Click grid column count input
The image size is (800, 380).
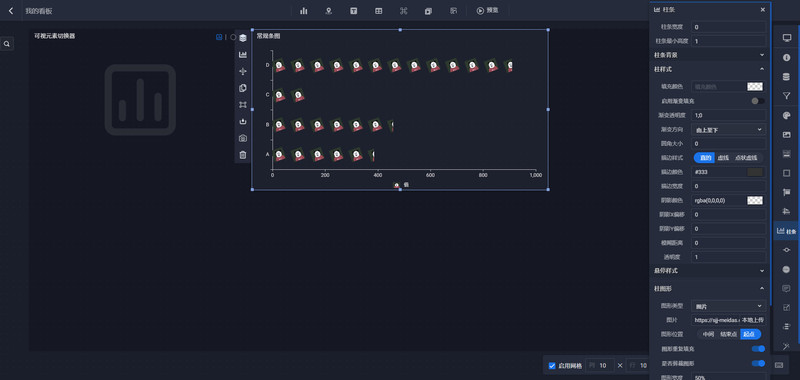pos(606,365)
